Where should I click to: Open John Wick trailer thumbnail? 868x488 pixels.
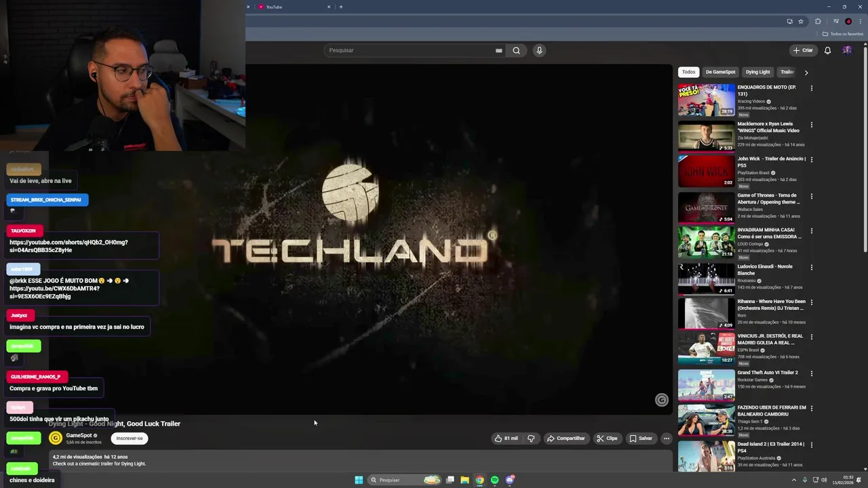pos(706,171)
